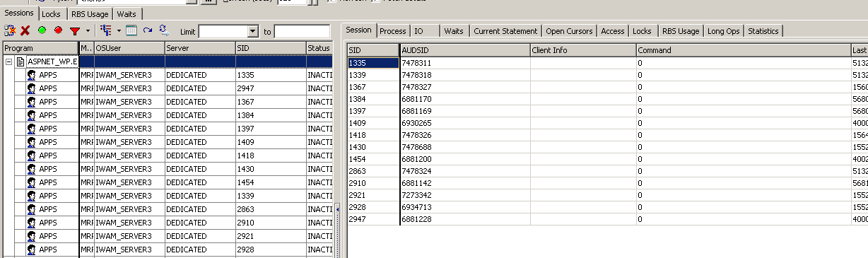Screen dimensions: 868x258
Task: Collapse the ASPNET_WP.E tree node
Action: 8,61
